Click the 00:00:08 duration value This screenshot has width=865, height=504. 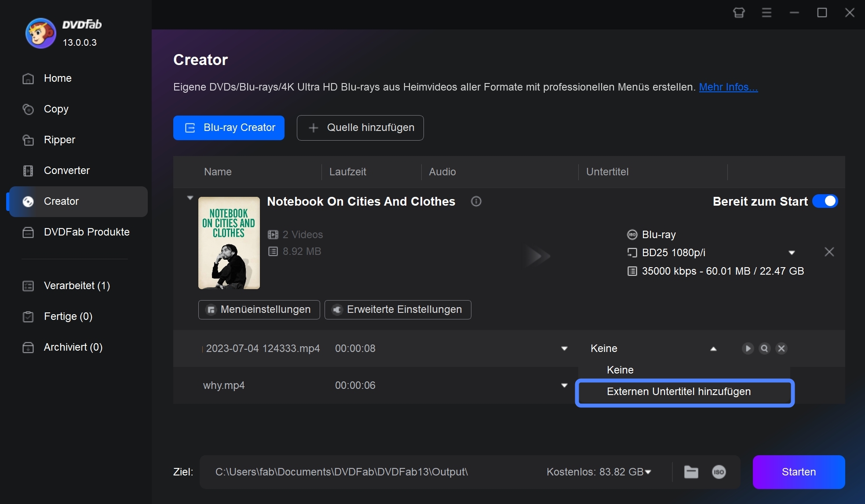[355, 348]
